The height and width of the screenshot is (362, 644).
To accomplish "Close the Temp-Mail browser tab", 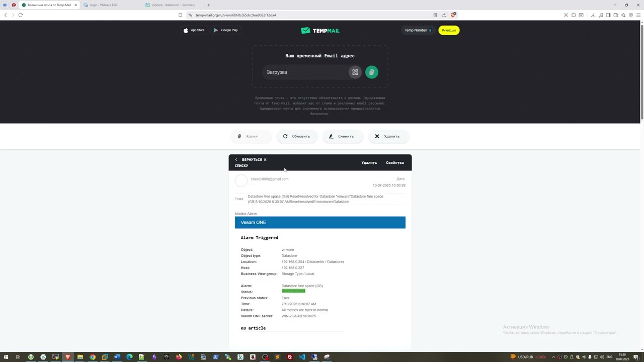I will point(75,5).
